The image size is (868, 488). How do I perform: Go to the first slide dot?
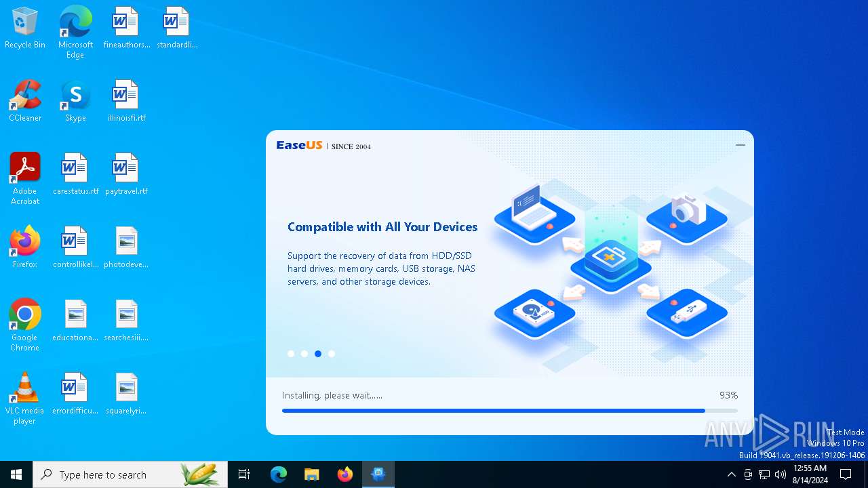(x=291, y=354)
